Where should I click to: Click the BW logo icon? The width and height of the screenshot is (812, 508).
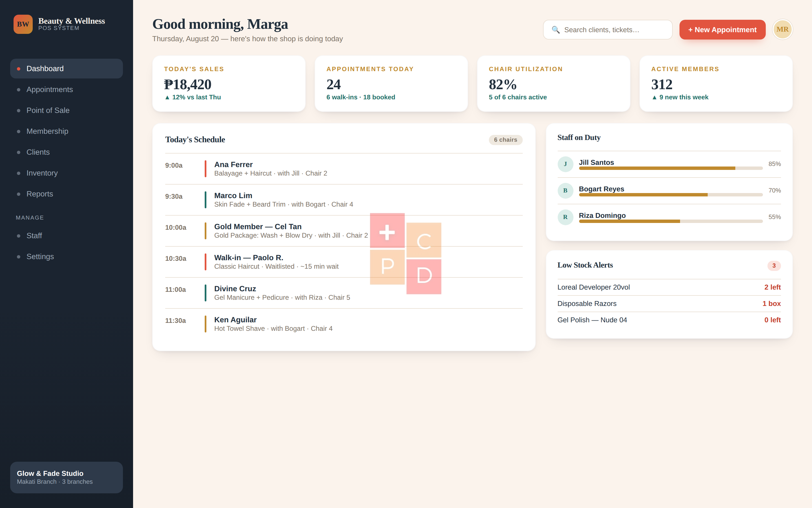coord(23,24)
